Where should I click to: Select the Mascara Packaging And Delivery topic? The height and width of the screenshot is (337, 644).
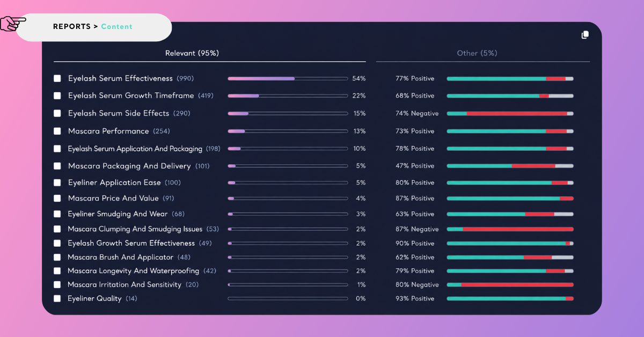(x=129, y=166)
